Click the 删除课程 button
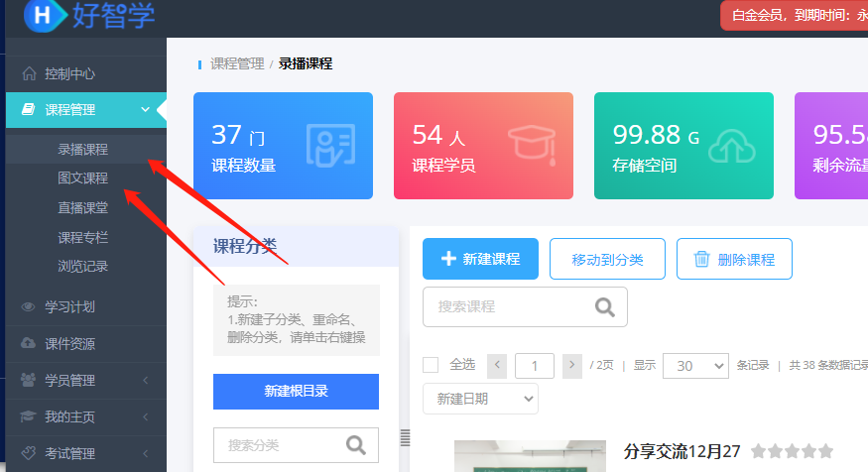868x472 pixels. (734, 259)
